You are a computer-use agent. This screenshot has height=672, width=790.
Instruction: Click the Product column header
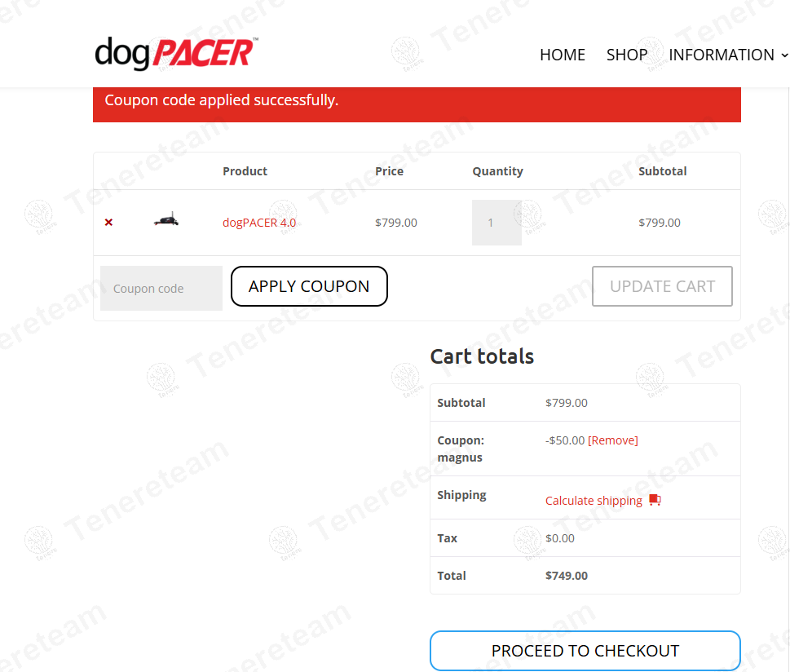tap(245, 171)
